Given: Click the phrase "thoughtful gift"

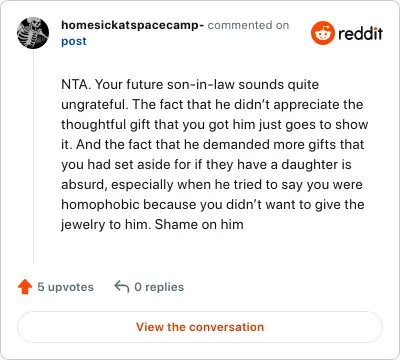Looking at the screenshot, I should [x=106, y=125].
